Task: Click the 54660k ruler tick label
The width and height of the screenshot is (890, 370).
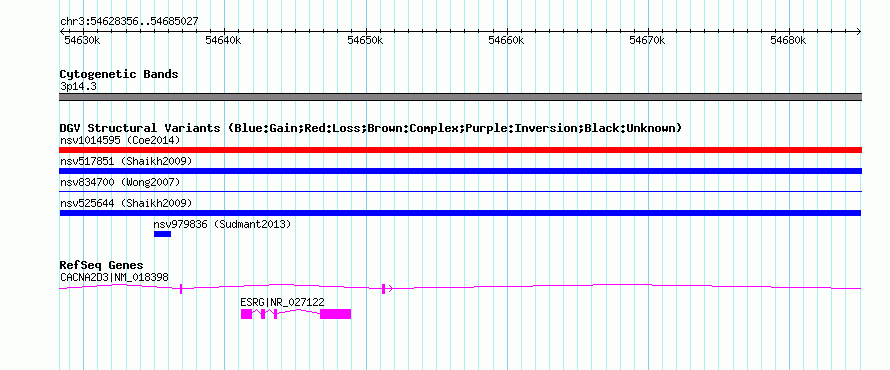Action: pyautogui.click(x=506, y=40)
